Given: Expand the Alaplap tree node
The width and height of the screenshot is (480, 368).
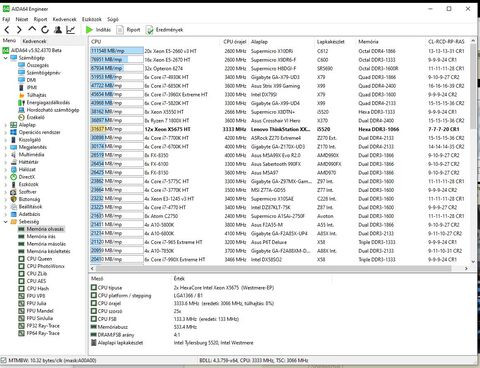Looking at the screenshot, I should pos(6,125).
